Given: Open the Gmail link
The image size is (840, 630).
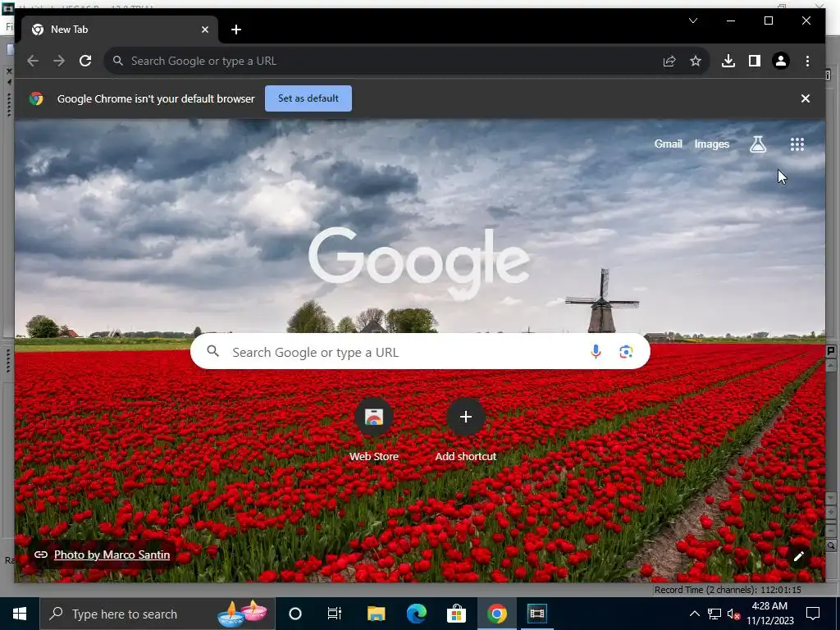Looking at the screenshot, I should (668, 144).
